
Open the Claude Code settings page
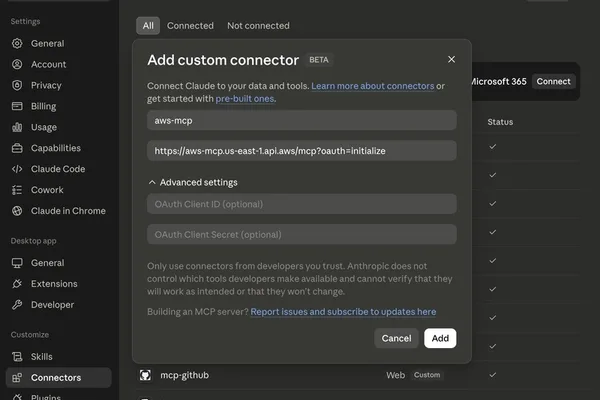click(x=59, y=169)
